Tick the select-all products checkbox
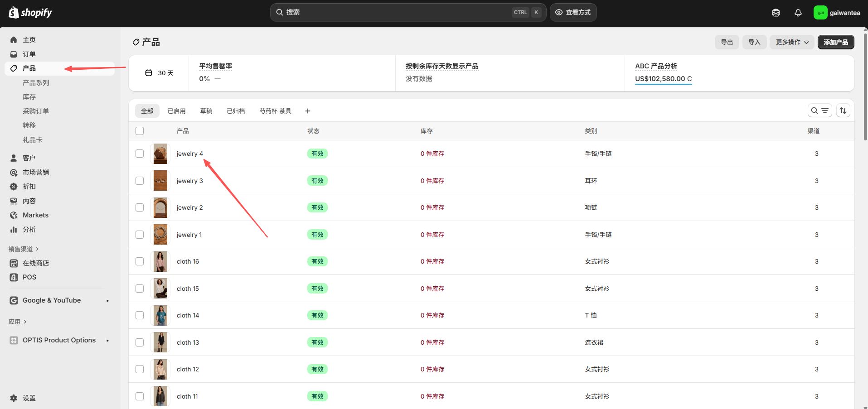 tap(140, 131)
